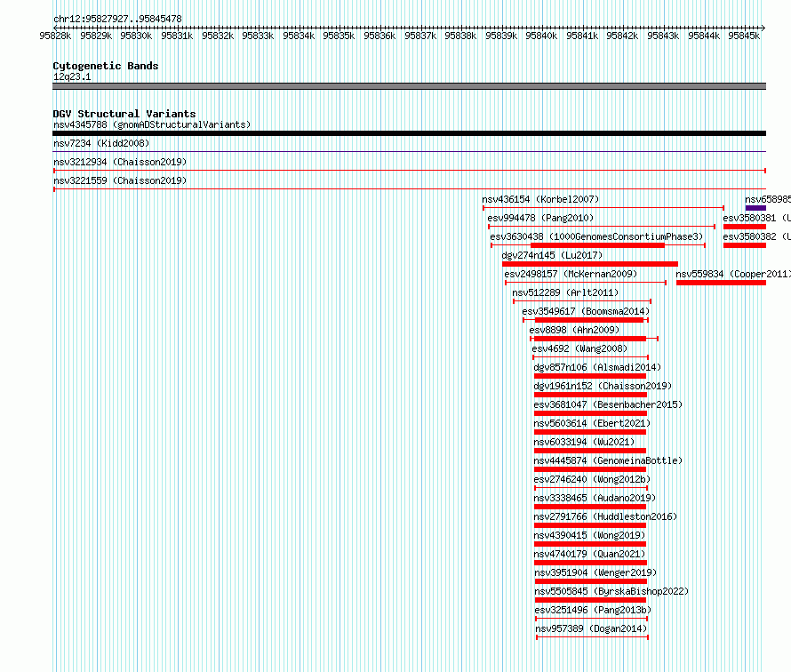This screenshot has width=791, height=672.
Task: Click the nsv957389 (Dogan2014) label
Action: click(x=591, y=628)
